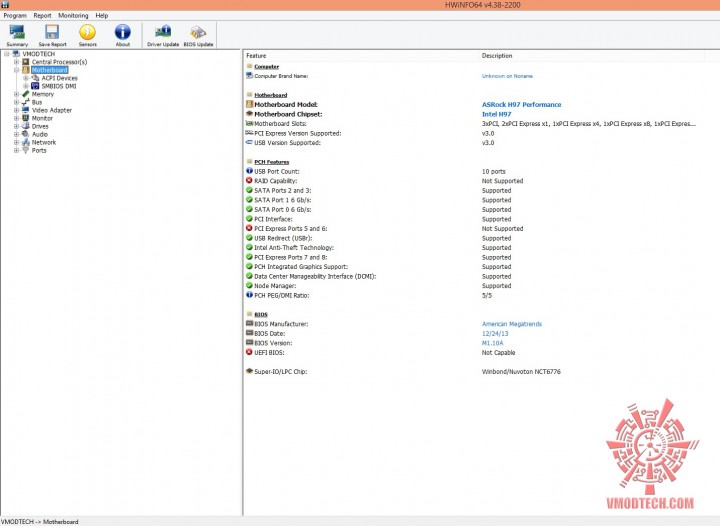This screenshot has width=720, height=526.
Task: Click the Ports tree icon
Action: 26,150
